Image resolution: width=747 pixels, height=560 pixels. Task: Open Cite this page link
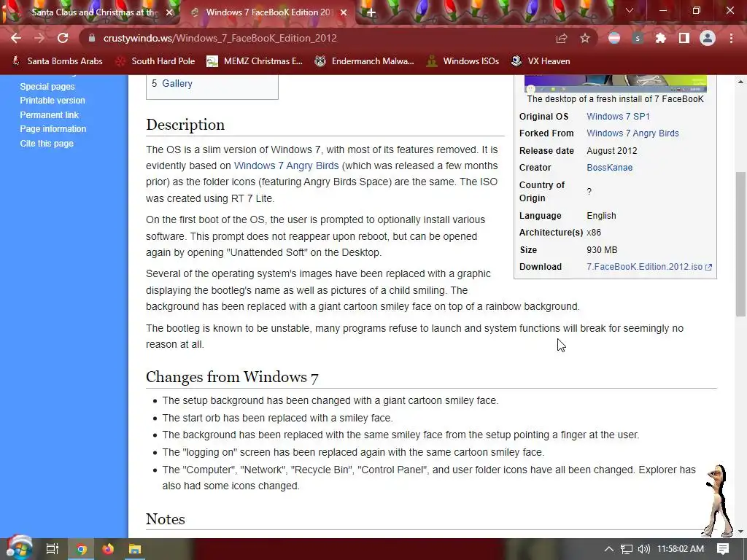tap(47, 144)
